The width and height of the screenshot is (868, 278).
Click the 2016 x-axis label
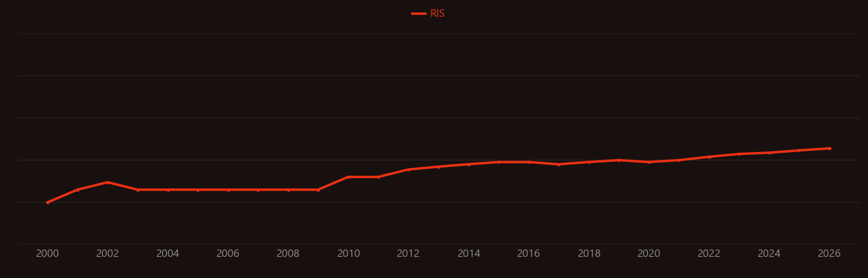[528, 254]
